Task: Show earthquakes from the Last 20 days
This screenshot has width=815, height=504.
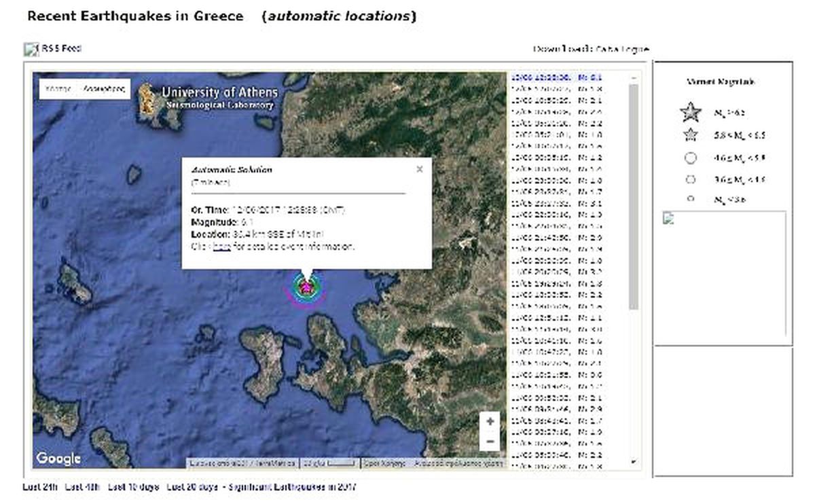Action: pos(193,487)
